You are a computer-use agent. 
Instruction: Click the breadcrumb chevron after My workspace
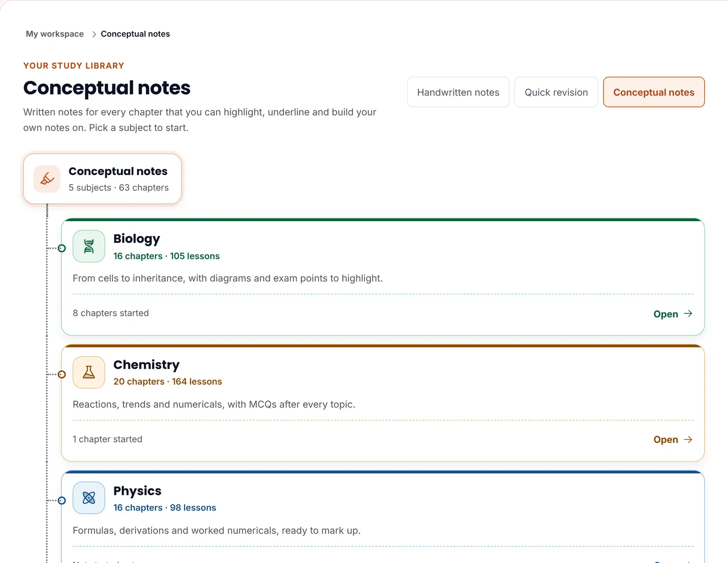94,34
